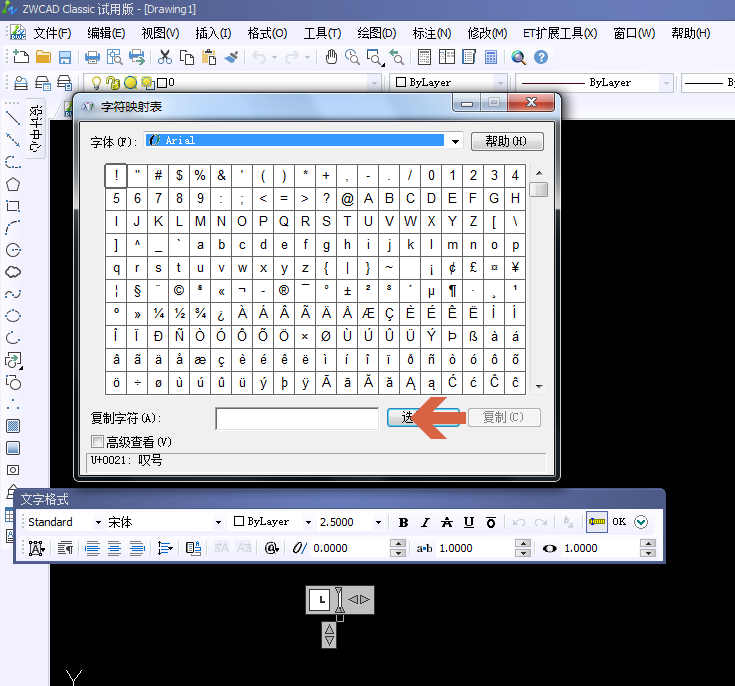Click the Pan hand icon
The width and height of the screenshot is (735, 686).
(x=352, y=57)
